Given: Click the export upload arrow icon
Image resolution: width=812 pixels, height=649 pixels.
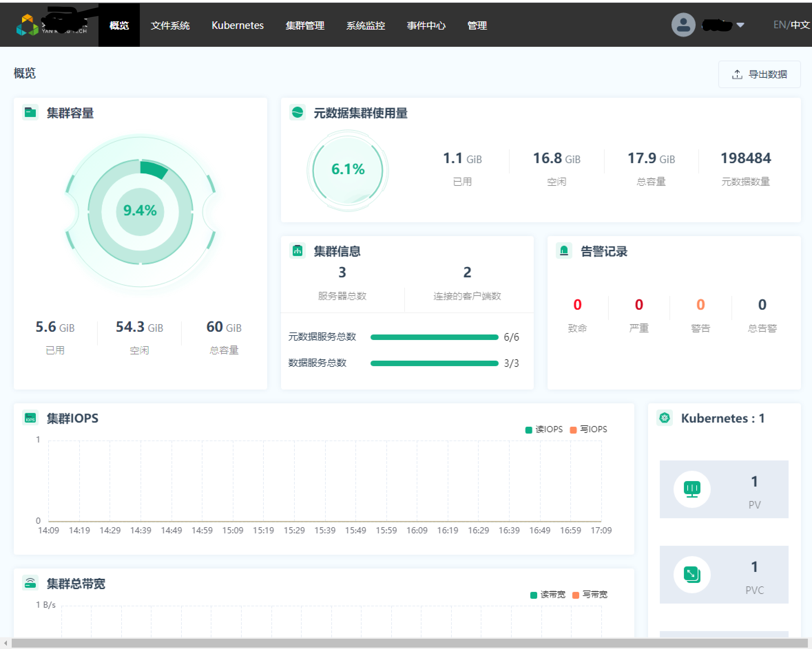Looking at the screenshot, I should click(737, 74).
